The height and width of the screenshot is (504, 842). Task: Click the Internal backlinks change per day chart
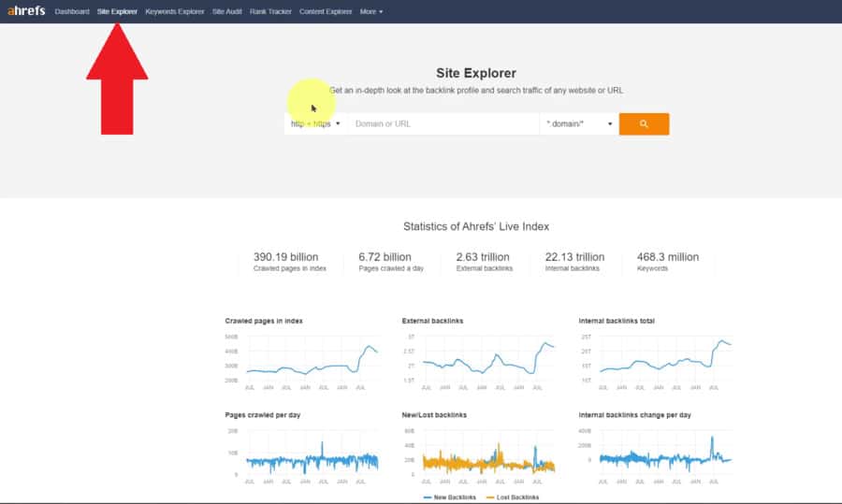(x=656, y=455)
